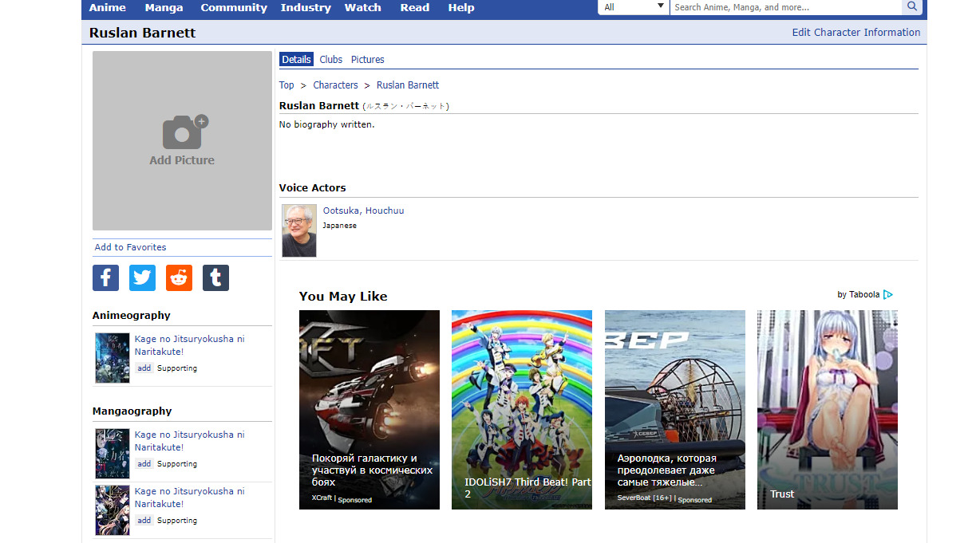Click the Characters breadcrumb link
Screen dimensions: 980x543
coord(335,85)
